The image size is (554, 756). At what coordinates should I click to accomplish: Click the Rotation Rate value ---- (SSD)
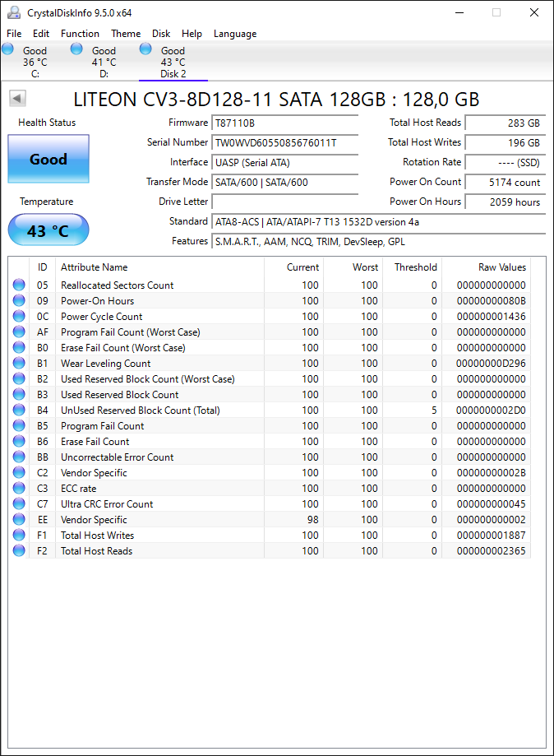point(506,163)
